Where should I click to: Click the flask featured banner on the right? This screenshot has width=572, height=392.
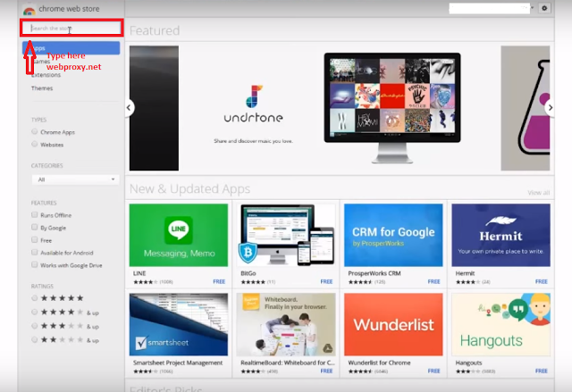pos(526,108)
